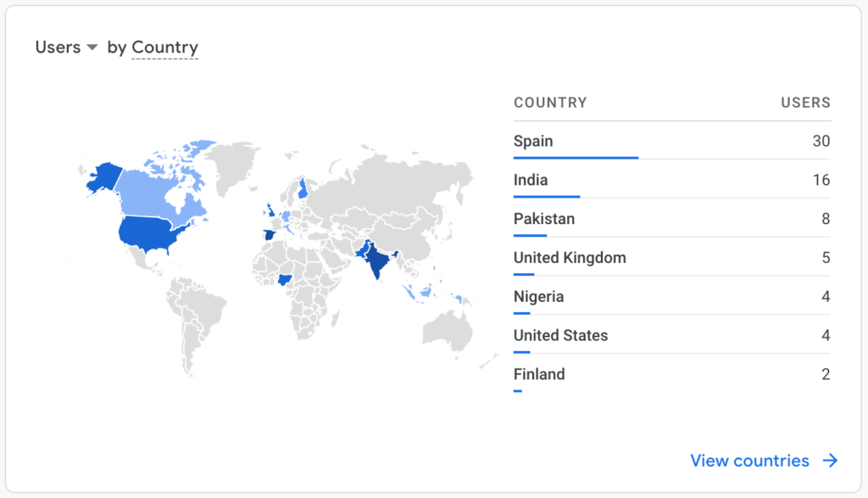Viewport: 868px width, 498px height.
Task: Click Alaska region on the map
Action: click(x=104, y=177)
